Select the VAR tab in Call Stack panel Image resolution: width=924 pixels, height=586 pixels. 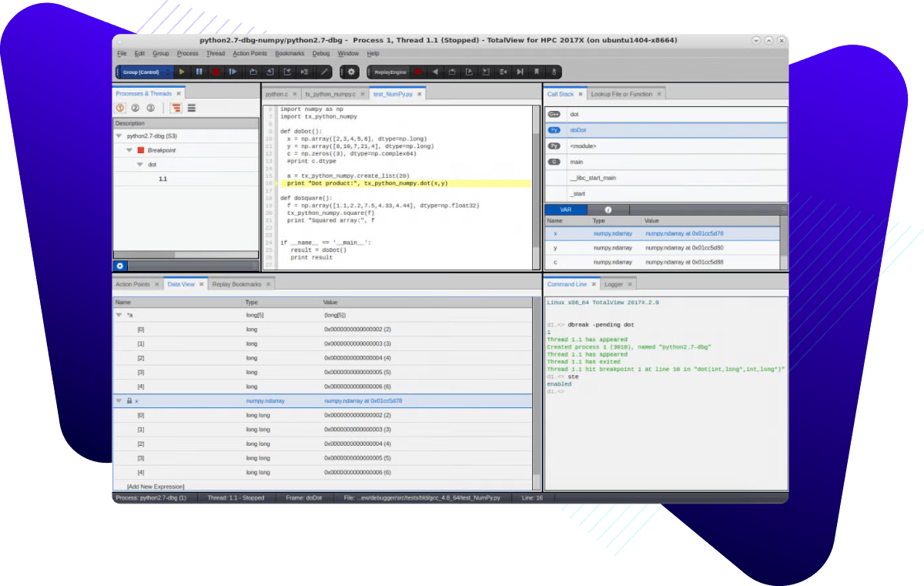point(566,209)
